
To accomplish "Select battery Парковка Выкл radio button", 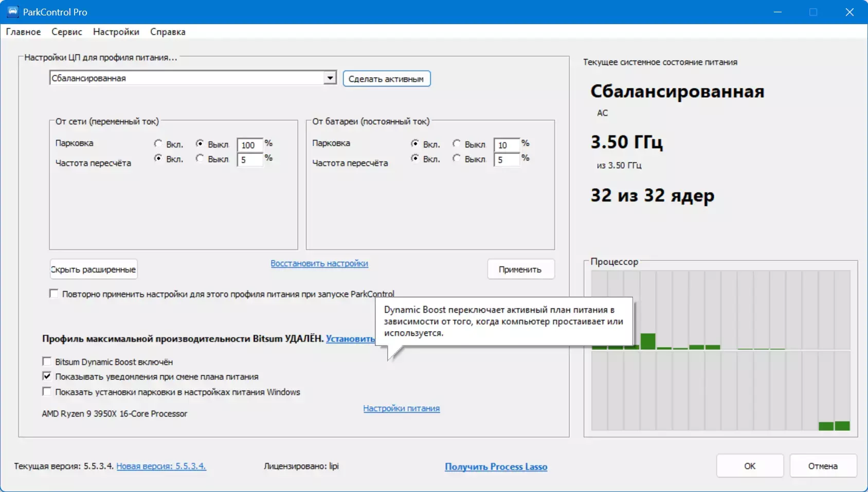I will click(456, 144).
